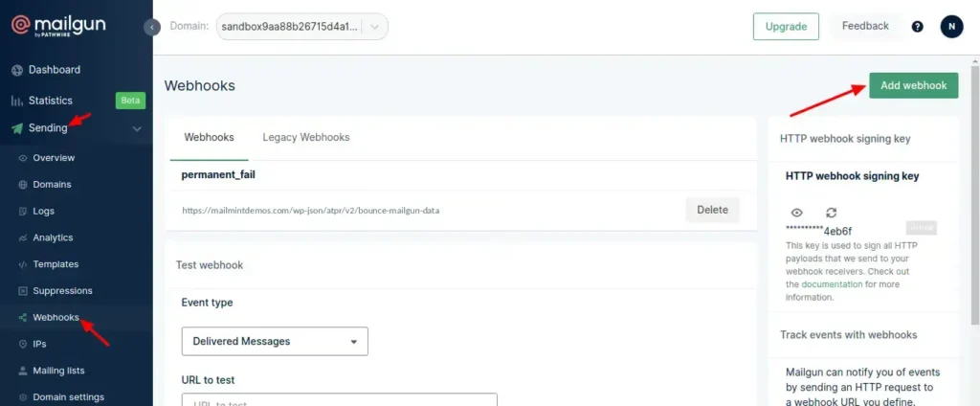Click the Templates code icon
The width and height of the screenshot is (980, 406).
pyautogui.click(x=23, y=264)
